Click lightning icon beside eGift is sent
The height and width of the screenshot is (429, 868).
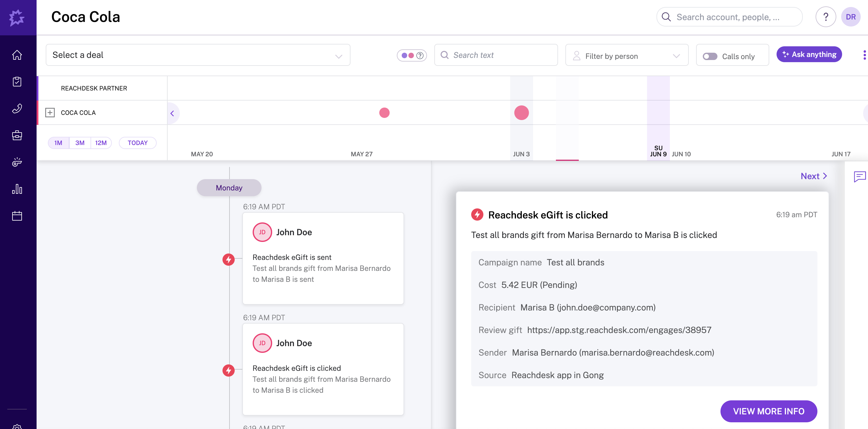point(229,259)
